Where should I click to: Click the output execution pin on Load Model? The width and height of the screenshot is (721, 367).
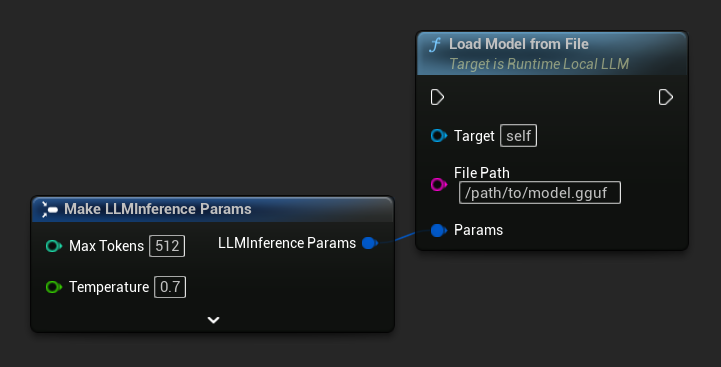point(666,97)
